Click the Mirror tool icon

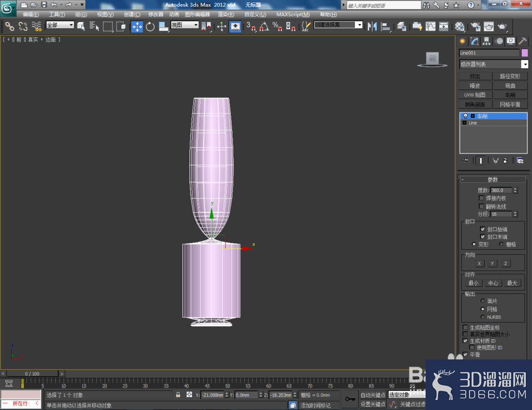pyautogui.click(x=372, y=26)
